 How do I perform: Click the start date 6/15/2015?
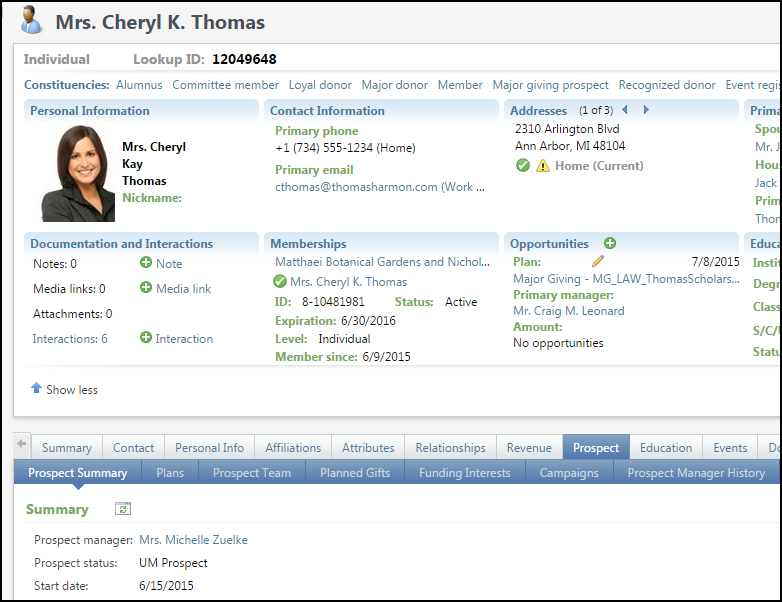166,586
